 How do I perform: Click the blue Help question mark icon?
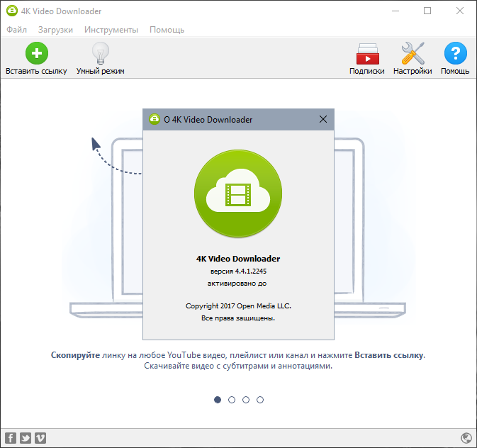coord(456,53)
